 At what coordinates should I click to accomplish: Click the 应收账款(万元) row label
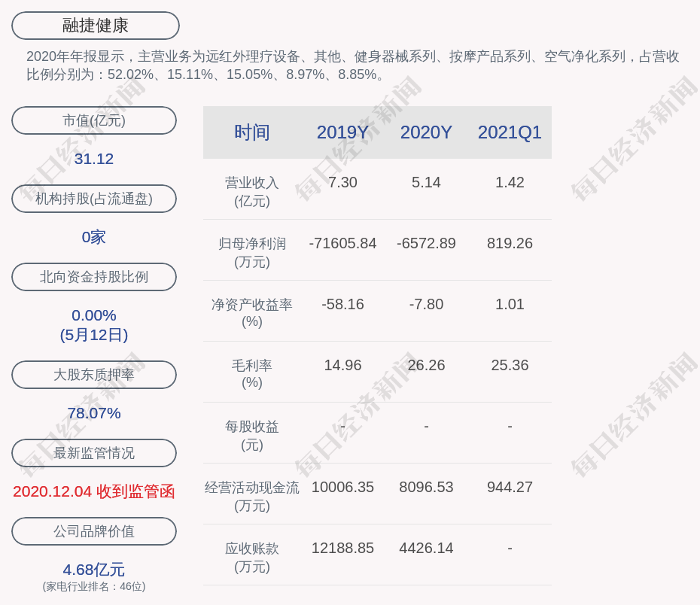(x=252, y=558)
